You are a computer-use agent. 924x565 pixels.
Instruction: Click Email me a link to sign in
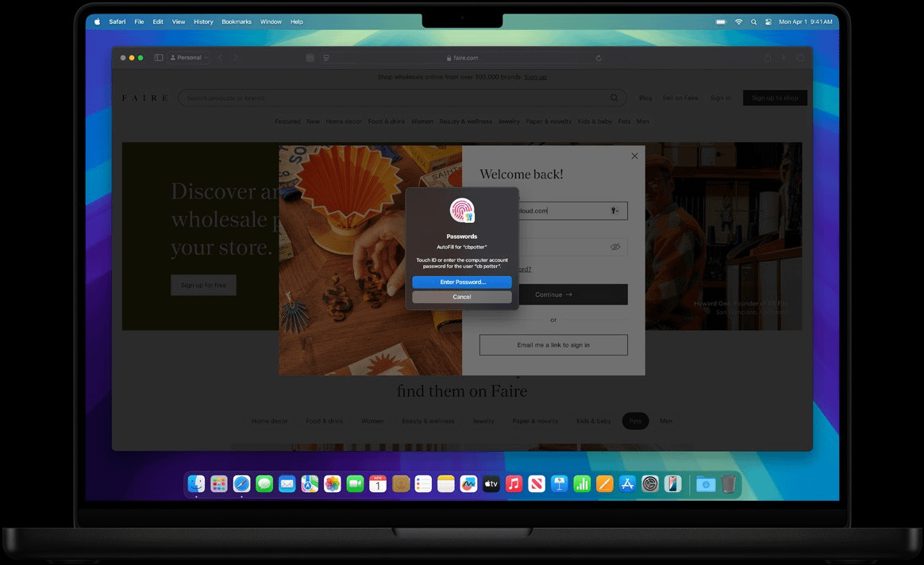tap(553, 345)
